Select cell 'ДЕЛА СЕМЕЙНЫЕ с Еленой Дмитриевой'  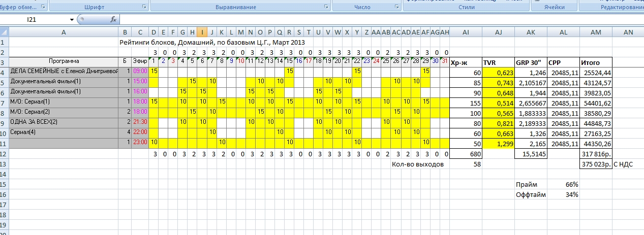[x=64, y=72]
